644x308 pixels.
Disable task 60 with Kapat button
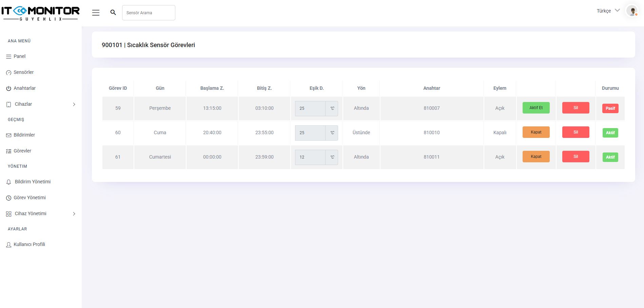536,132
